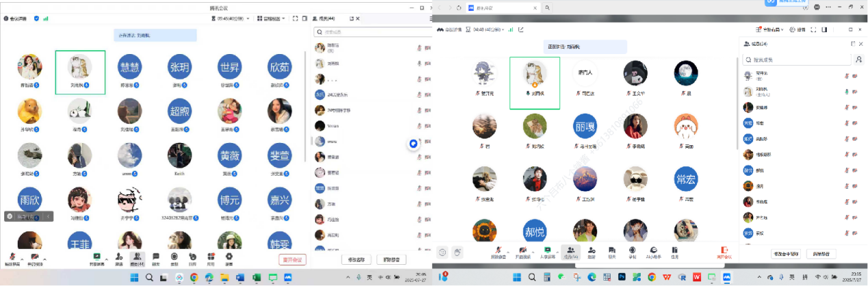Click Invite icon in left meeting toolbar
The image size is (868, 286).
(x=119, y=257)
